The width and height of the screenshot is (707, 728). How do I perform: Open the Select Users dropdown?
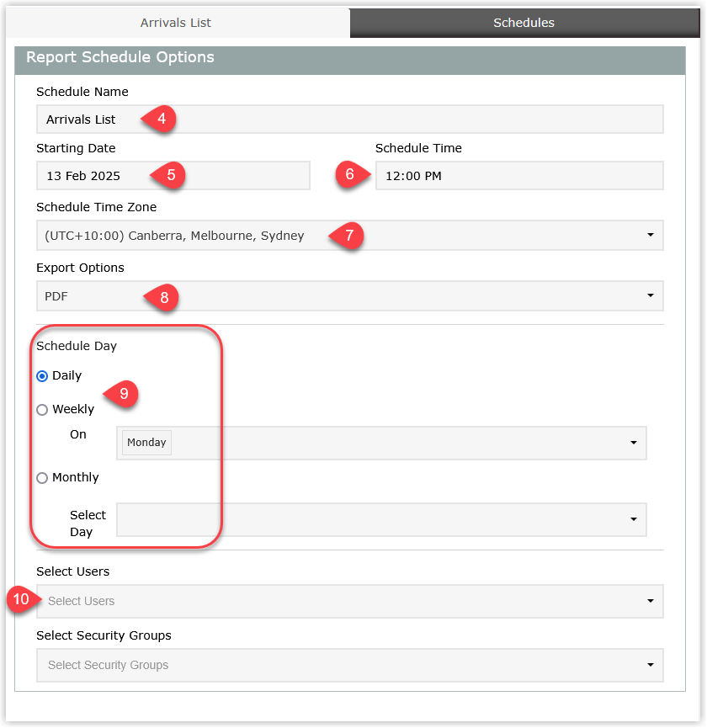(350, 601)
